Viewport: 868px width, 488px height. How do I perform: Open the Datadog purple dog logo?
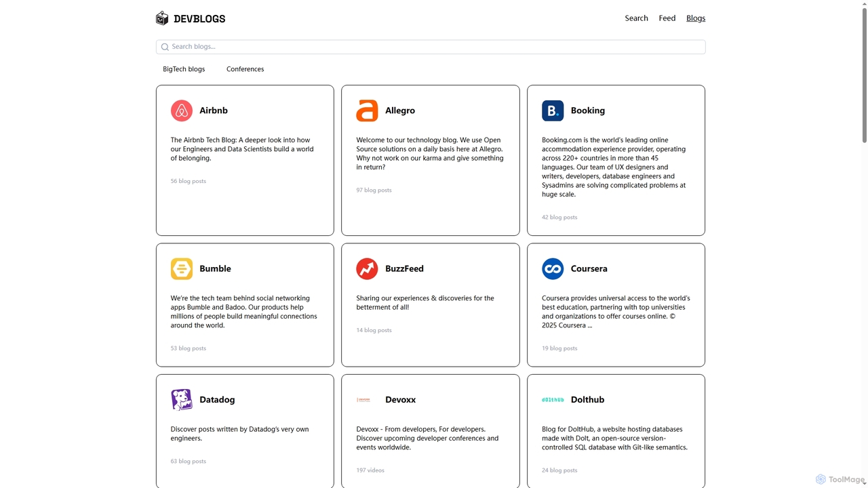182,400
